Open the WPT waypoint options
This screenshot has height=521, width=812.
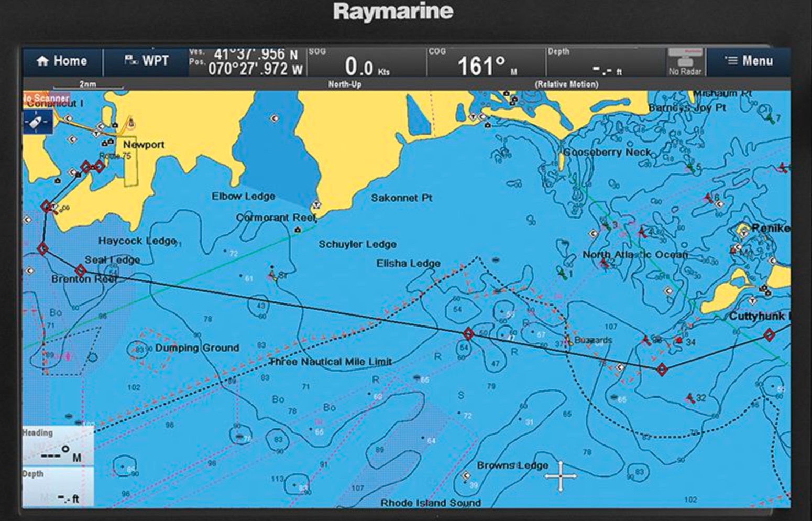(x=146, y=61)
